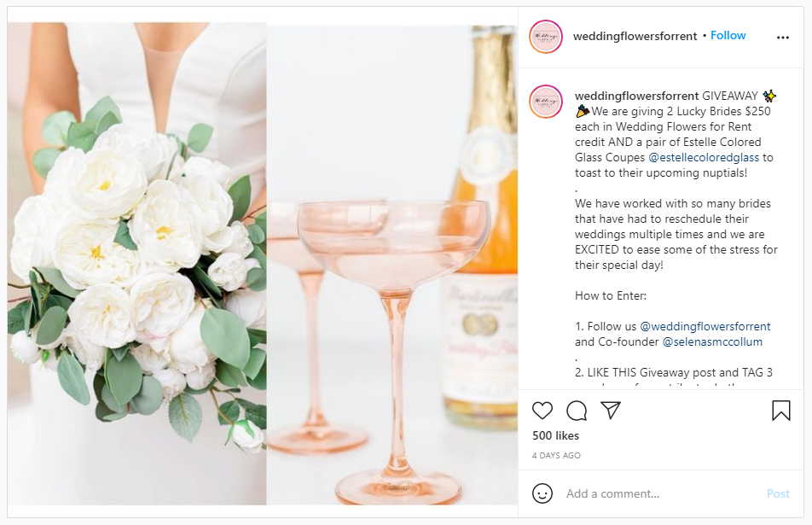Open the three-dot more options menu
The image size is (812, 525).
[782, 38]
